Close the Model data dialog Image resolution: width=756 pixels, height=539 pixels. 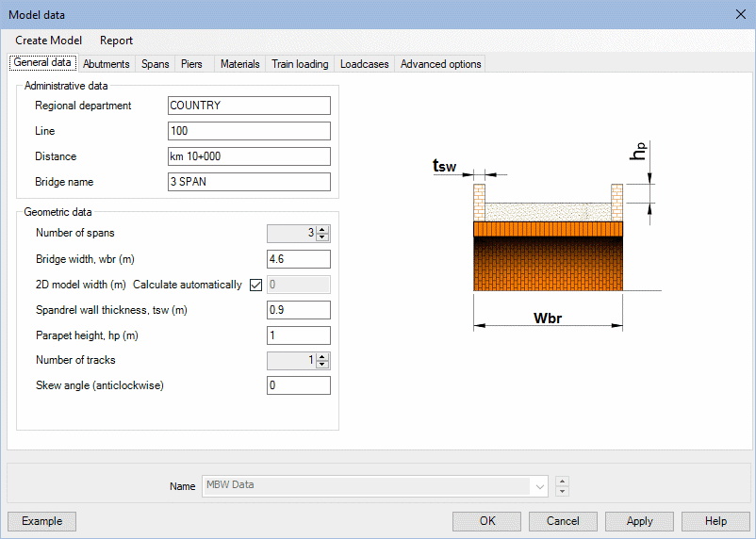click(x=739, y=13)
